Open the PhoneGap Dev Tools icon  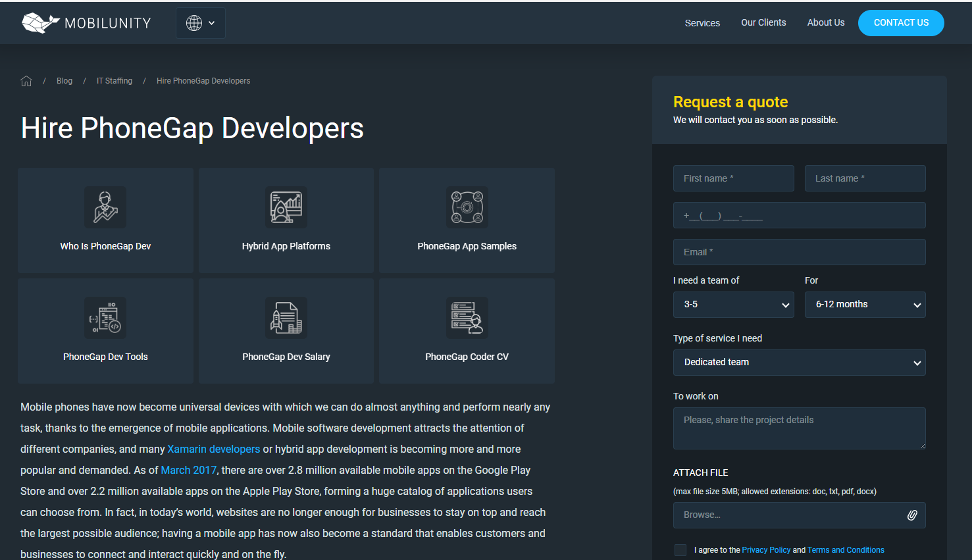pos(105,318)
